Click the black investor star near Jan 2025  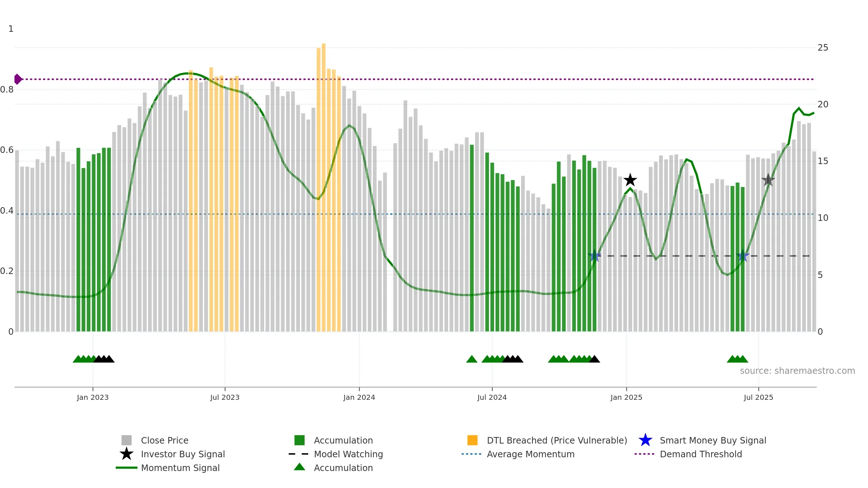(630, 180)
